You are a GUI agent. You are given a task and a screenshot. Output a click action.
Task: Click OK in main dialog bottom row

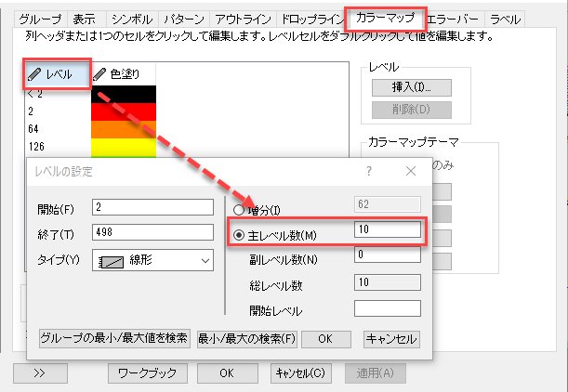click(228, 373)
